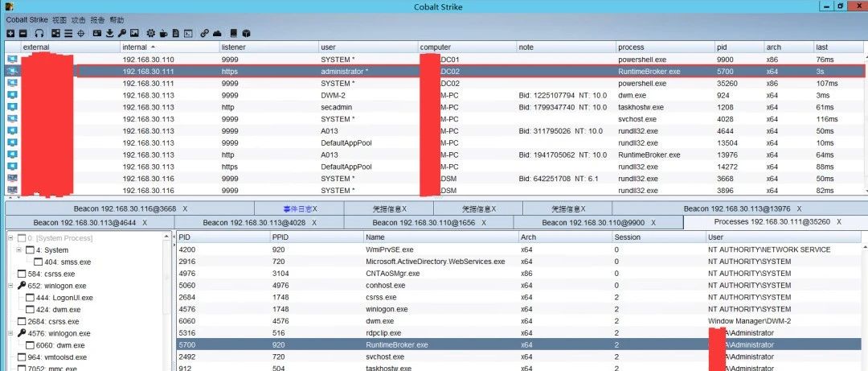Collapse the 4: System tree node
Screen dimensions: 868x371
point(18,250)
